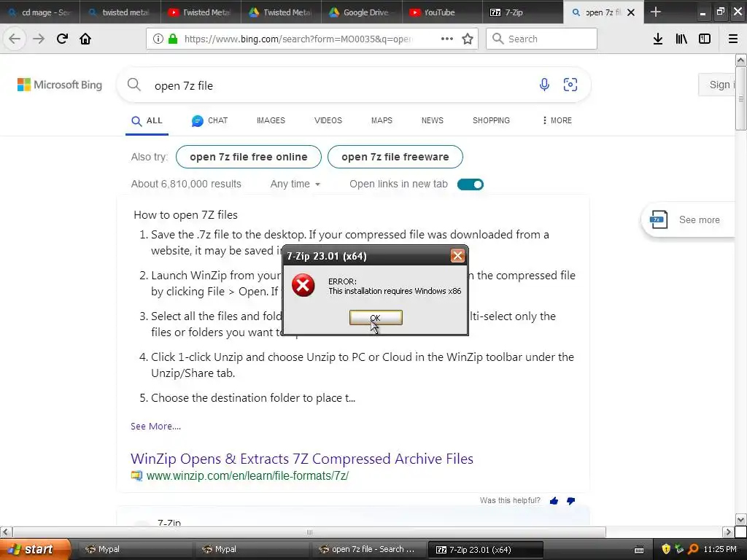This screenshot has height=560, width=747.
Task: Click the horizontal scrollbar thumb
Action: click(309, 532)
